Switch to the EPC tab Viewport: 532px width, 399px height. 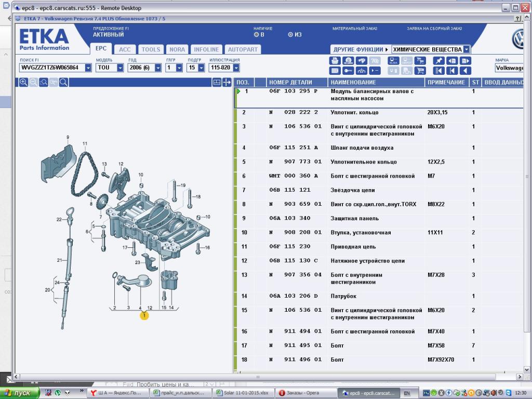click(101, 48)
